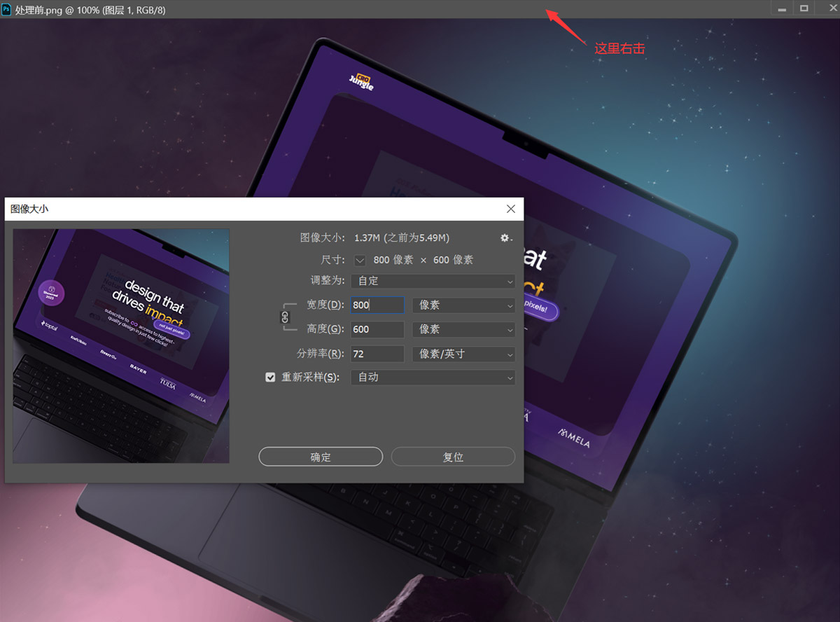The image size is (840, 622).
Task: Click the 调整为: label
Action: click(x=328, y=281)
